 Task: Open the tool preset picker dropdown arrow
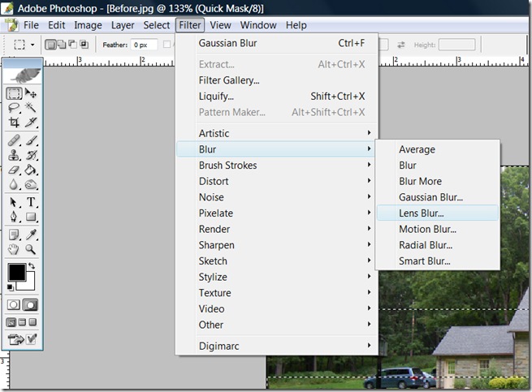(x=32, y=45)
